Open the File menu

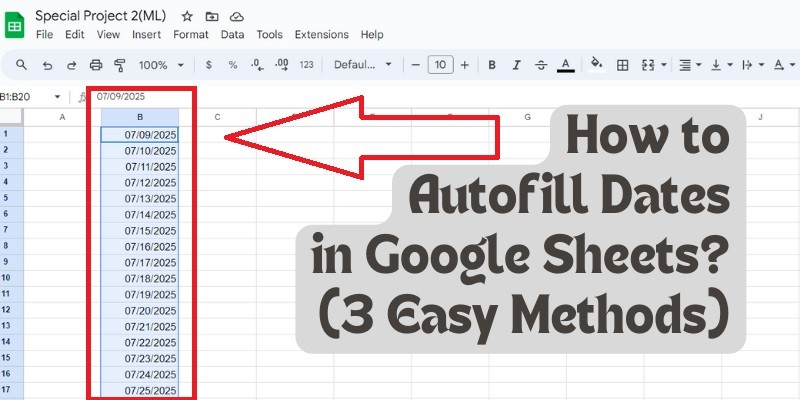point(44,35)
